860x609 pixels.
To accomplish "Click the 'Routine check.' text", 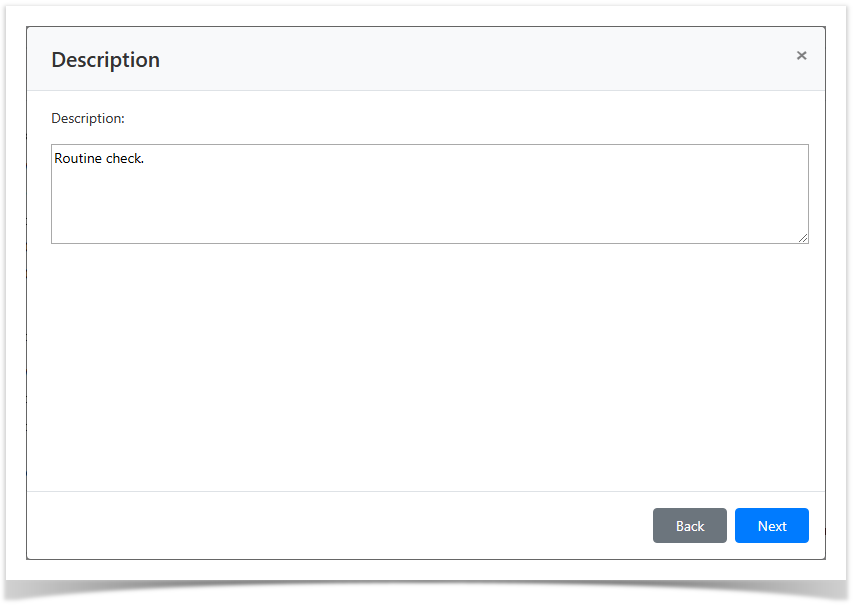I will click(99, 159).
